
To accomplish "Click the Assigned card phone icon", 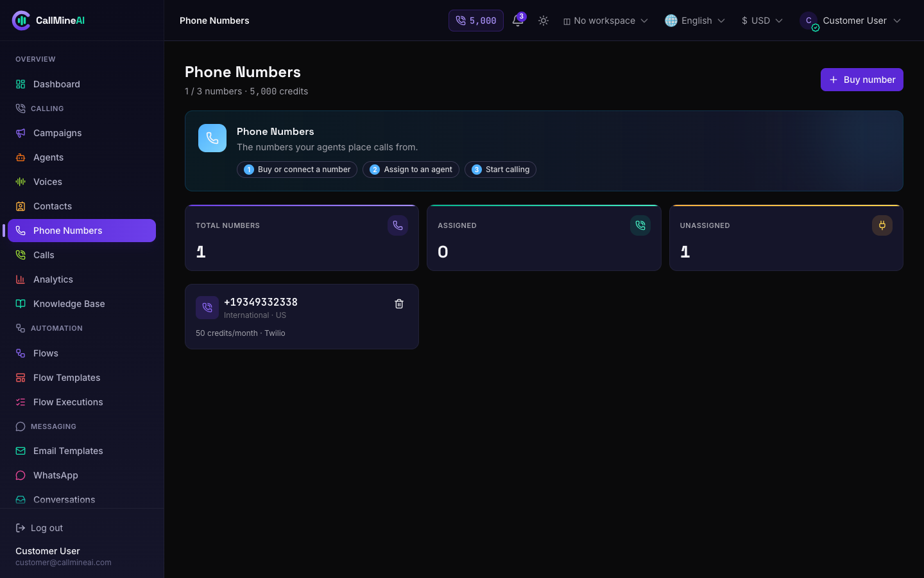I will 640,225.
